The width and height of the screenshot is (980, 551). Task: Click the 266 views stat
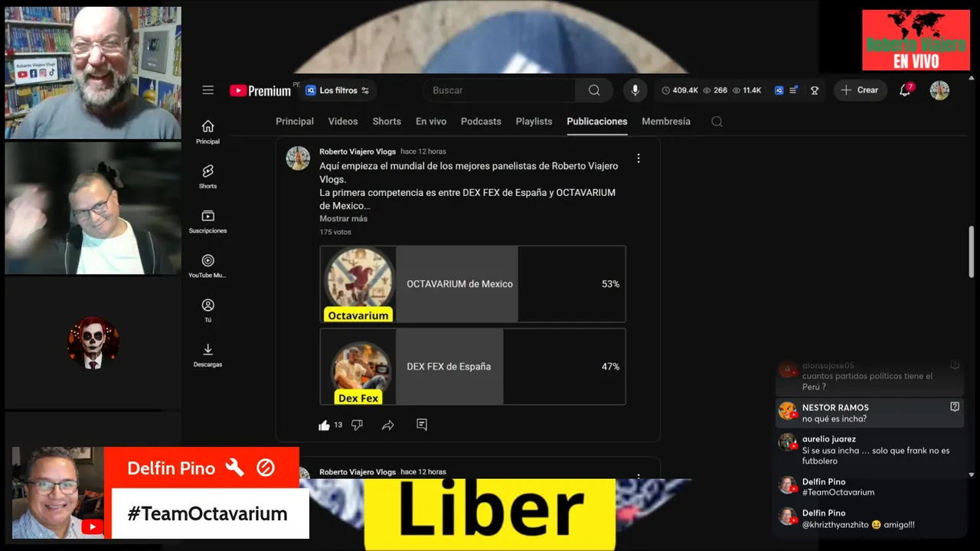pos(715,90)
